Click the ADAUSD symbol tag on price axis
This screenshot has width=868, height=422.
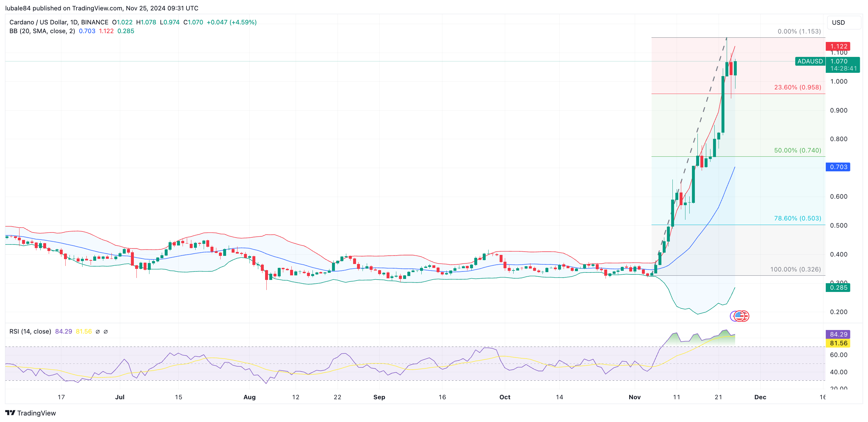[810, 61]
